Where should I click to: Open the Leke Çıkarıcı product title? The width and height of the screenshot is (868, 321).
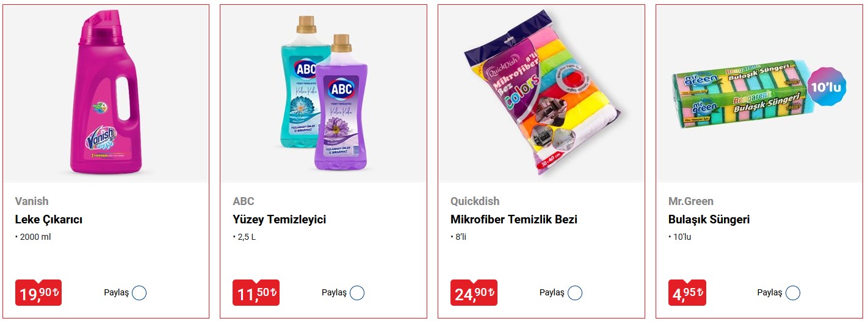[49, 220]
